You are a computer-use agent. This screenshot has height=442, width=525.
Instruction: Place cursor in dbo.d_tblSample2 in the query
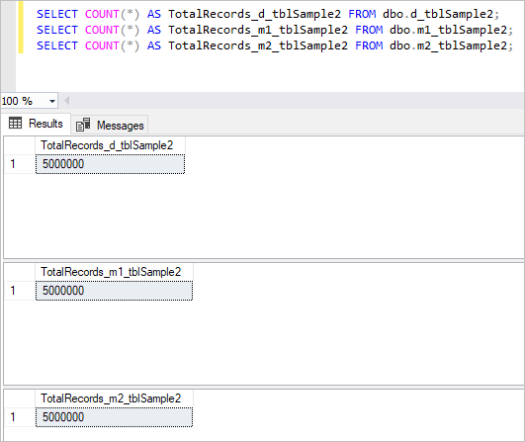pos(438,14)
